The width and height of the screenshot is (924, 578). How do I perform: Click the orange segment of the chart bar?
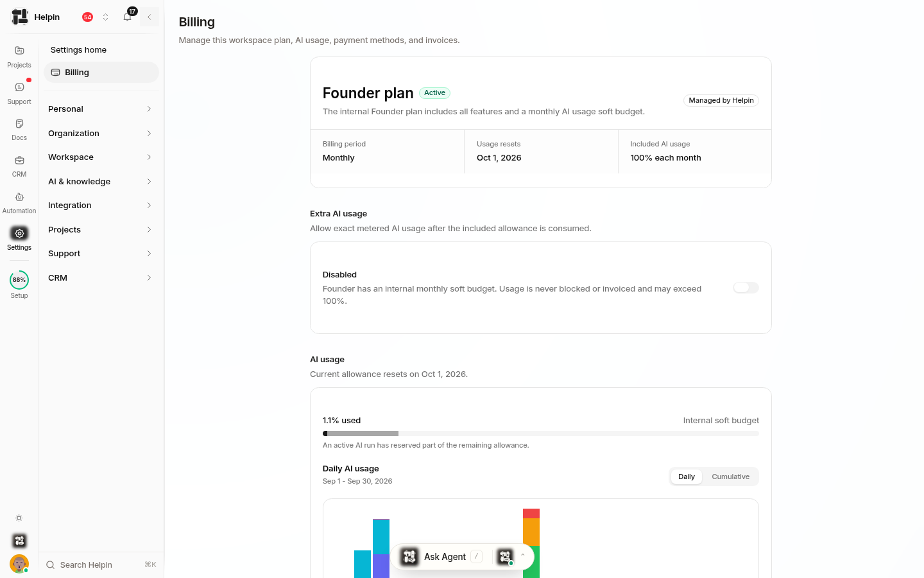click(531, 532)
